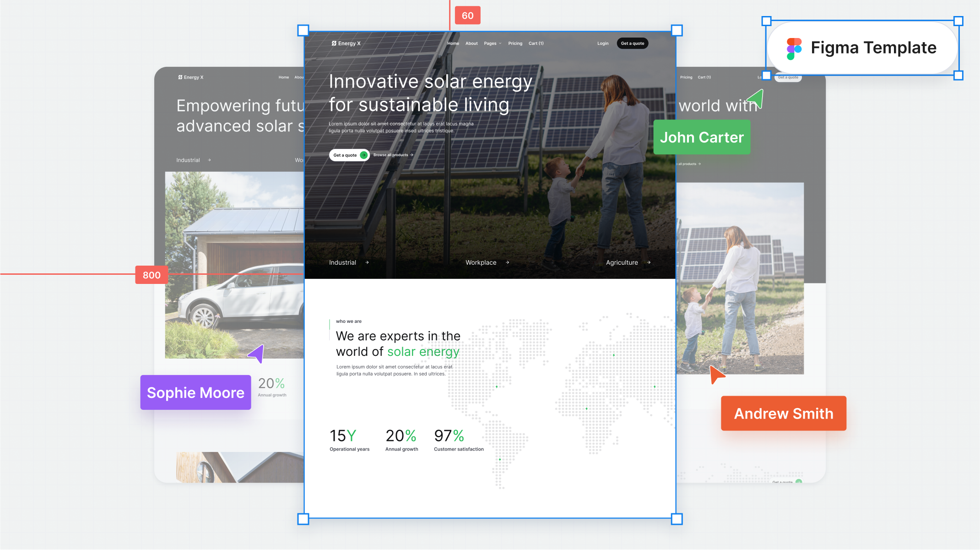The height and width of the screenshot is (550, 980).
Task: Toggle the green switch next to Get a quote button
Action: click(363, 155)
